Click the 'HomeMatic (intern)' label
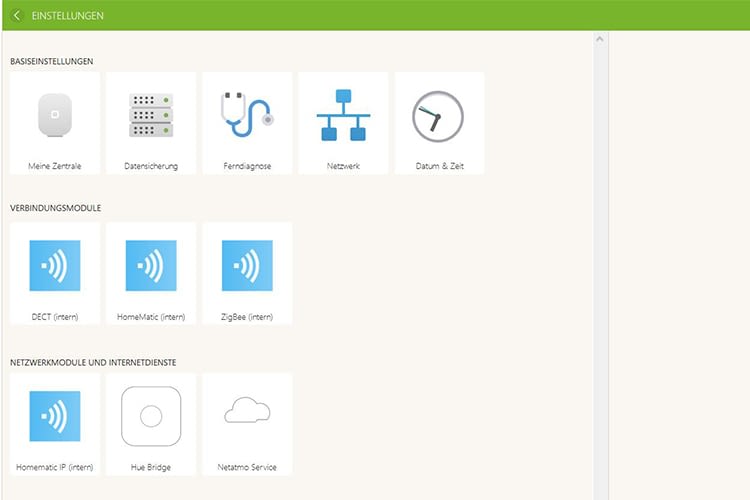This screenshot has height=500, width=750. 151,317
